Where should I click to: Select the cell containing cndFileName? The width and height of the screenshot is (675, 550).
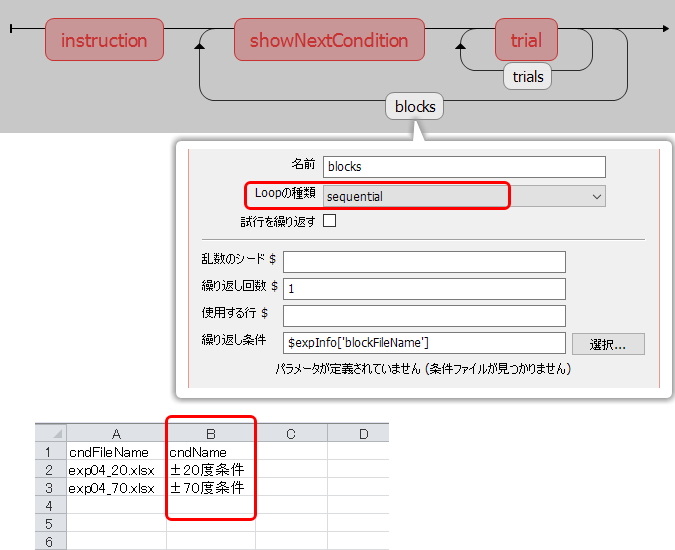(x=116, y=451)
